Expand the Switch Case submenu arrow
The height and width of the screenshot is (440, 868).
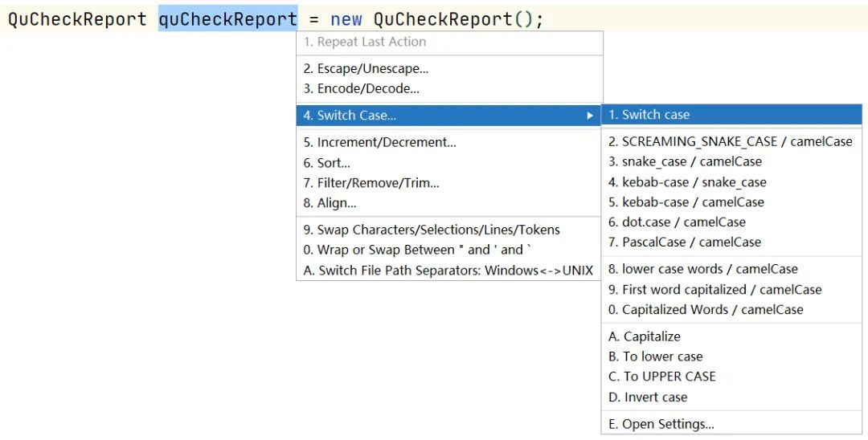pos(590,116)
